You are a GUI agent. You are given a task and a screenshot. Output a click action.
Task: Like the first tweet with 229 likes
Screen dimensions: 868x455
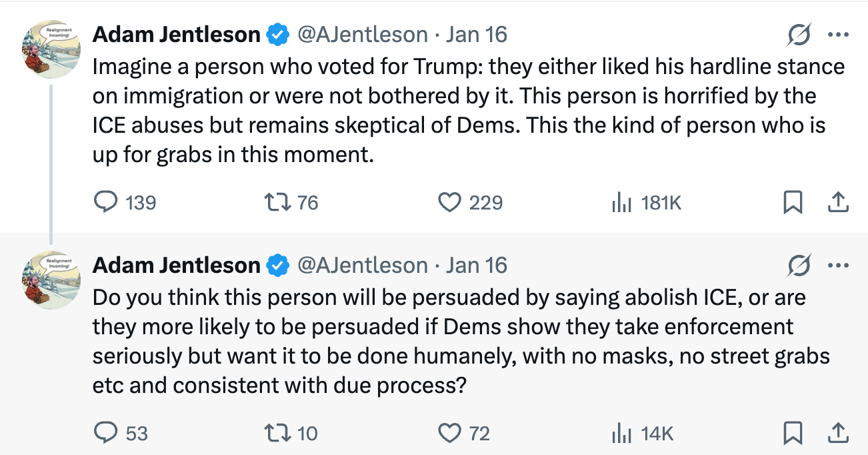pyautogui.click(x=450, y=202)
